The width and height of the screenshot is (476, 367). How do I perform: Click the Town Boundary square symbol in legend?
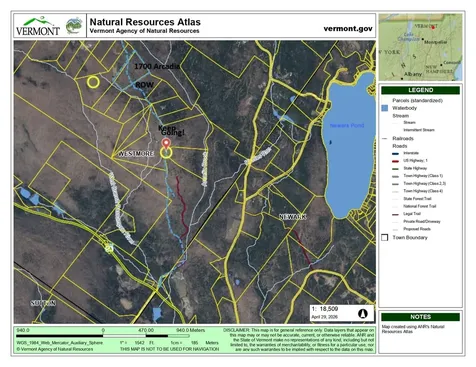pyautogui.click(x=385, y=238)
